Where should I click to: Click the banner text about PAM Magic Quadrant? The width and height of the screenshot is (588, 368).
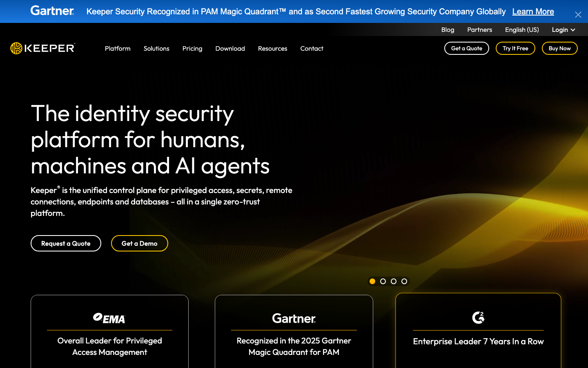296,11
